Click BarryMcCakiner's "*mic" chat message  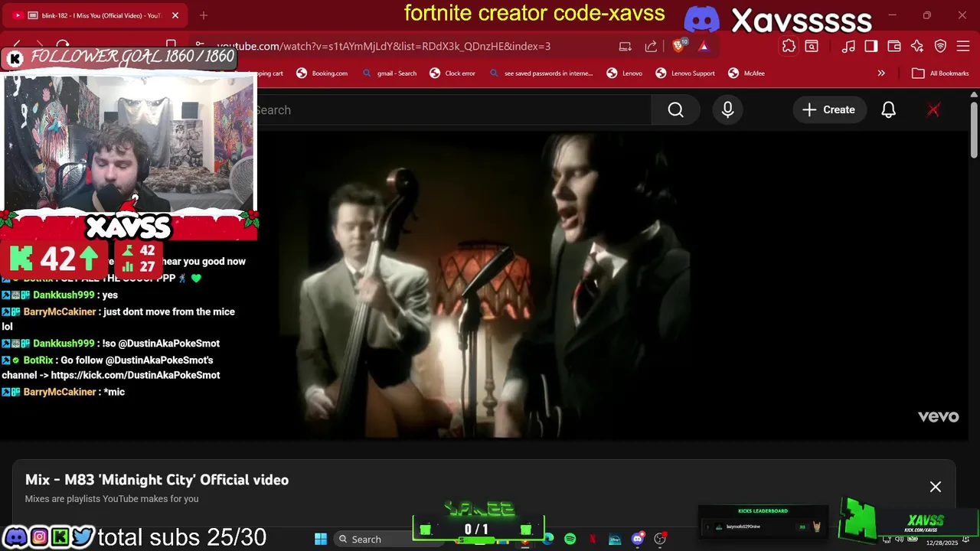pos(114,392)
